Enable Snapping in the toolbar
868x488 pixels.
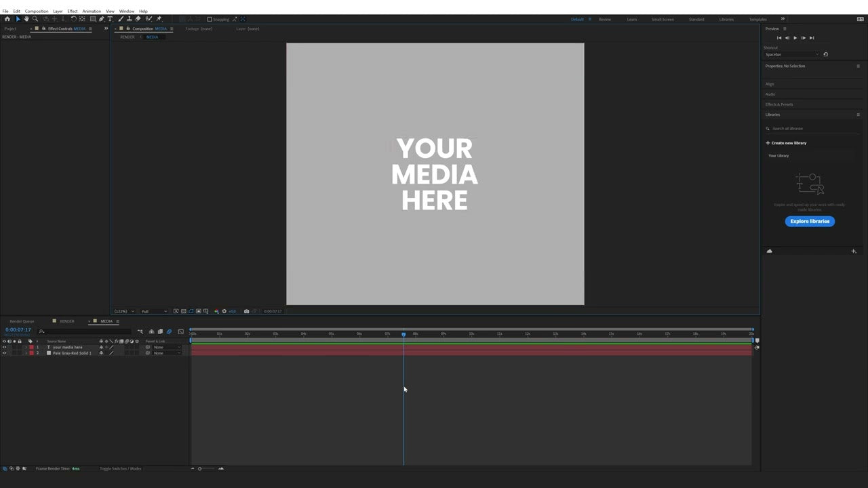[210, 19]
